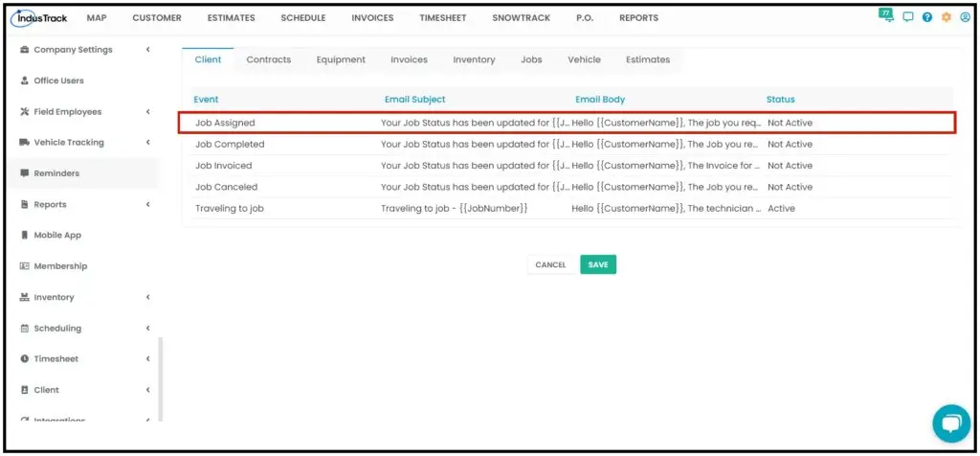Viewport: 980px width, 456px height.
Task: Select the Job Completed event row
Action: pyautogui.click(x=568, y=144)
